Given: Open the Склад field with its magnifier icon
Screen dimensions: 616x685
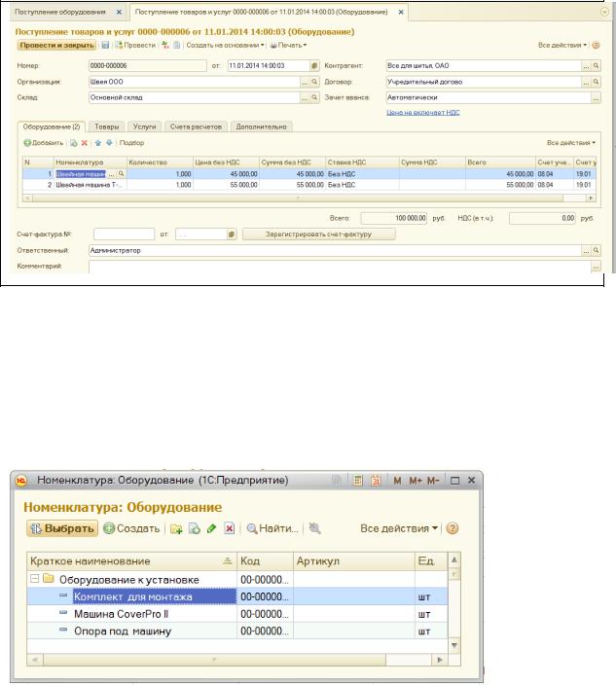Looking at the screenshot, I should (x=314, y=97).
